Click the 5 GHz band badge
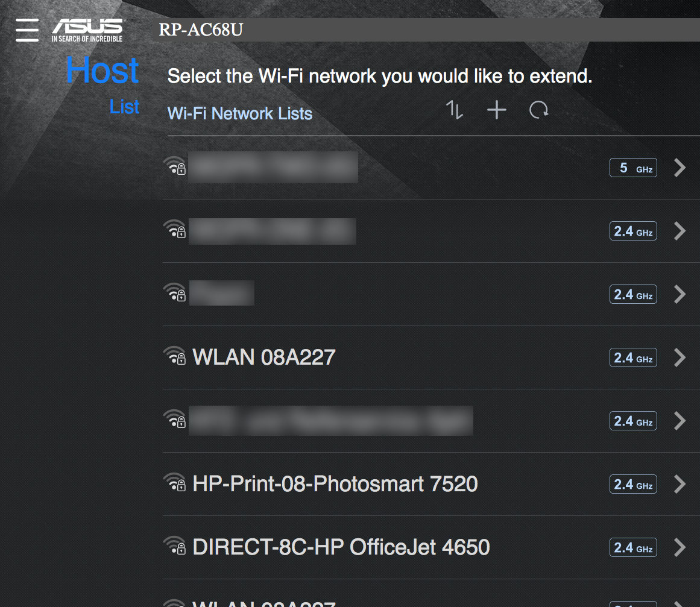Screen dimensions: 700x607 633,168
